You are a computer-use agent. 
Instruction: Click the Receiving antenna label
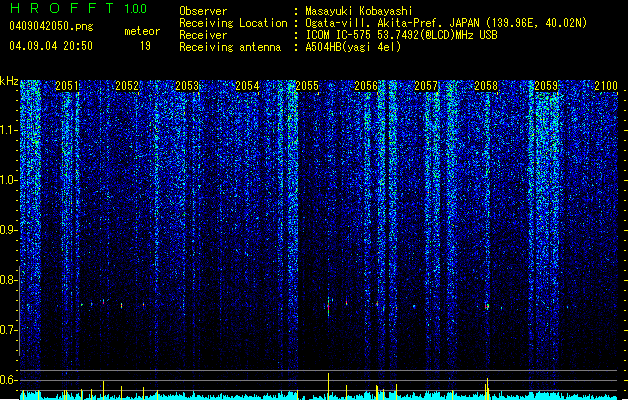(x=230, y=47)
